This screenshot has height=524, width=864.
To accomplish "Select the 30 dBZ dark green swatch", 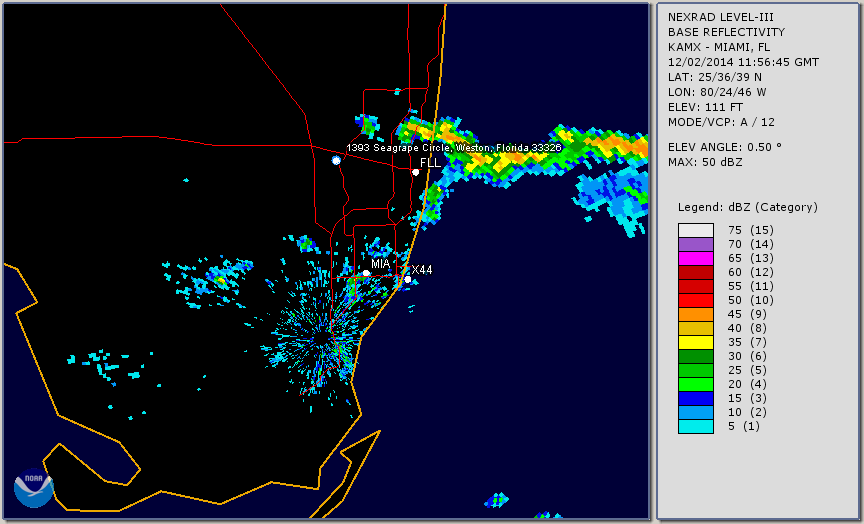I will coord(696,356).
